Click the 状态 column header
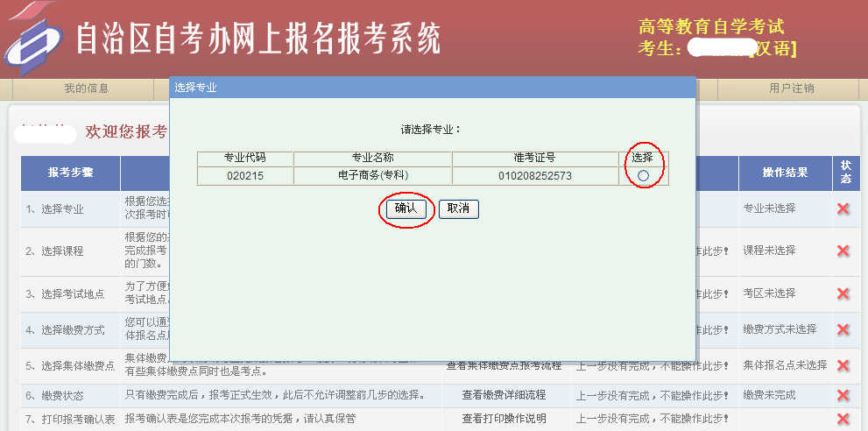Image resolution: width=868 pixels, height=431 pixels. click(x=846, y=173)
